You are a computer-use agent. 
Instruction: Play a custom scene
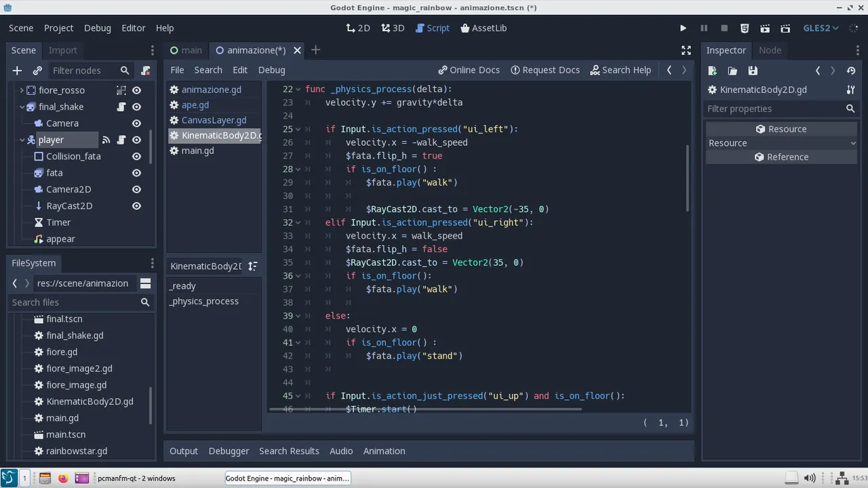coord(785,28)
